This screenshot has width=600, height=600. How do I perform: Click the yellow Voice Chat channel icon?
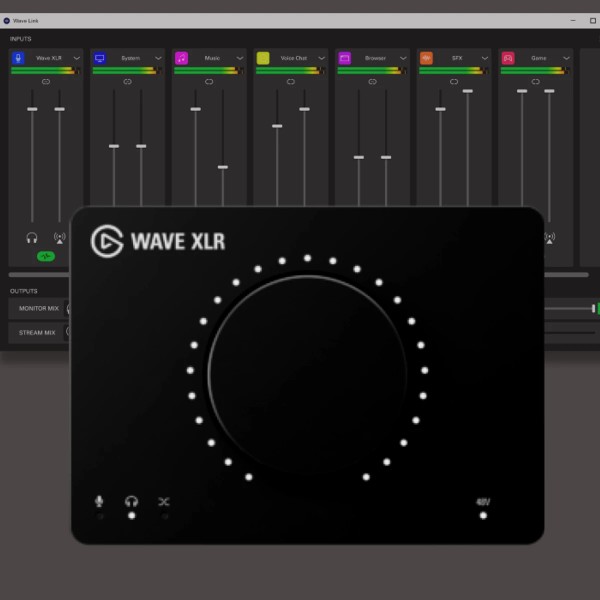click(x=263, y=59)
